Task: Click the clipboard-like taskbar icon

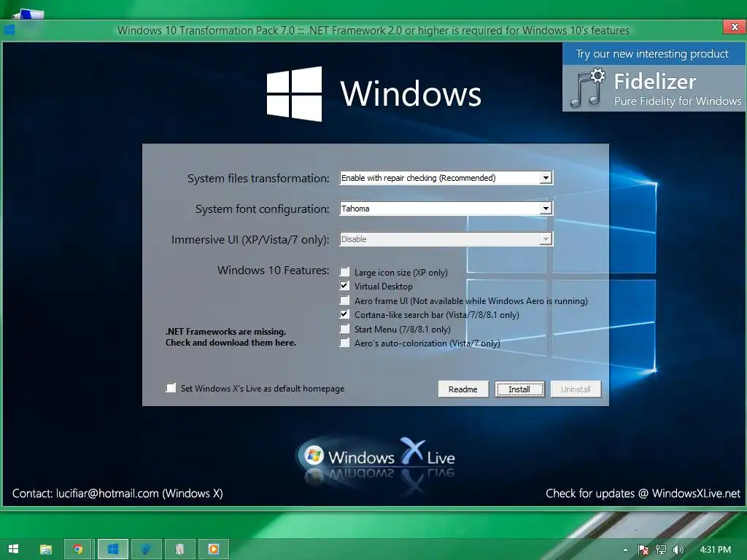Action: pyautogui.click(x=179, y=550)
